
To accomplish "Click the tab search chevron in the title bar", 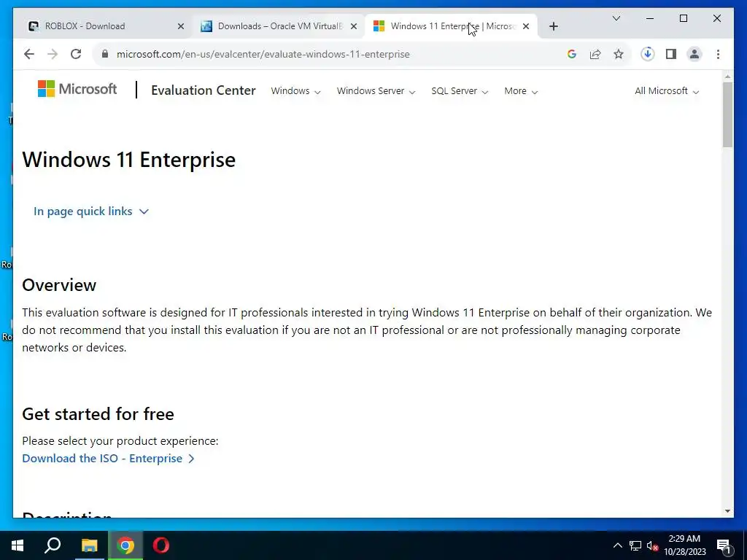I will [x=616, y=18].
